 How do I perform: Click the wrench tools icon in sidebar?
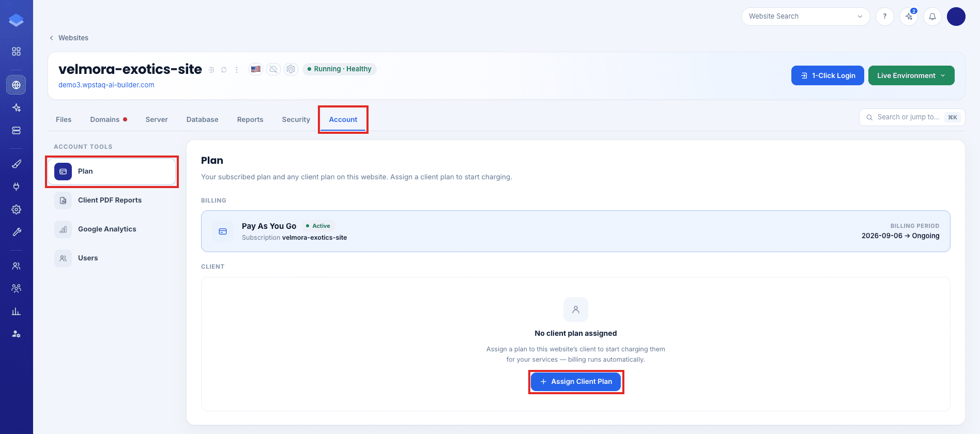(x=16, y=232)
